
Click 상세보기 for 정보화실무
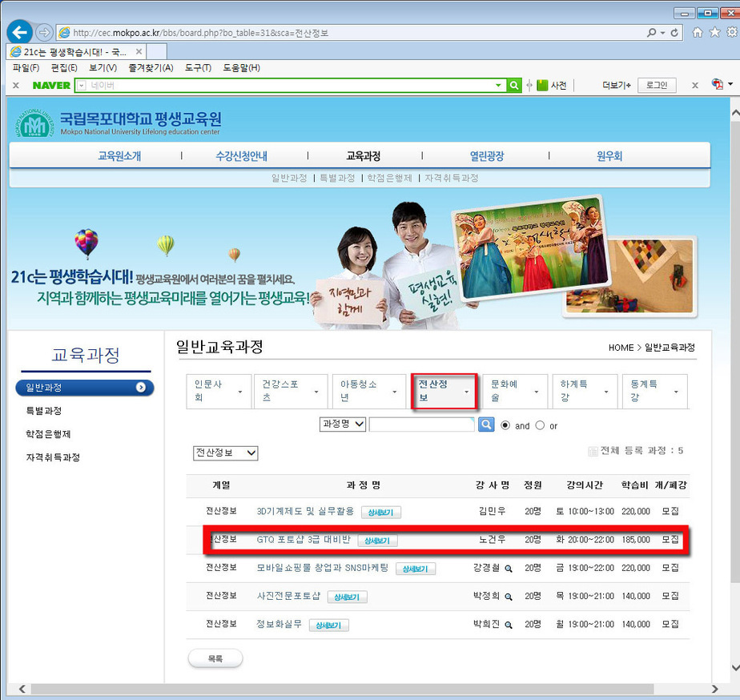click(x=329, y=626)
